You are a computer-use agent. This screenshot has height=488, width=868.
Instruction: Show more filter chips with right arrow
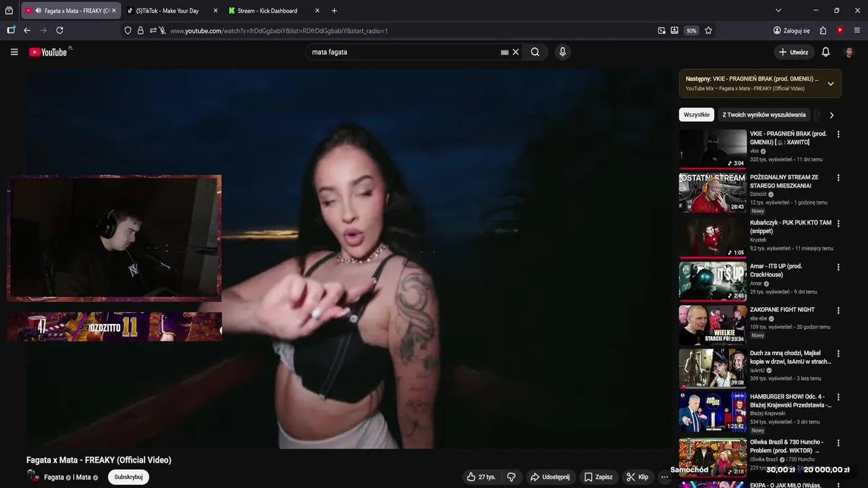pos(831,115)
